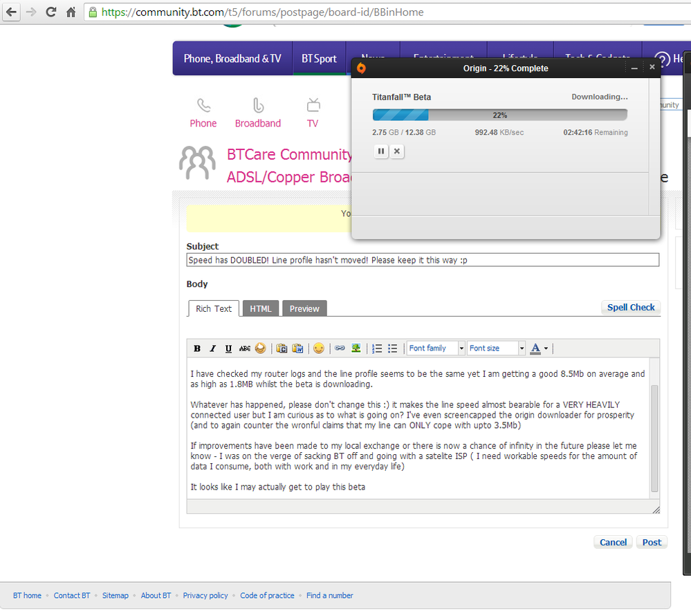Click the Origin logo icon
The width and height of the screenshot is (691, 616).
tap(361, 68)
